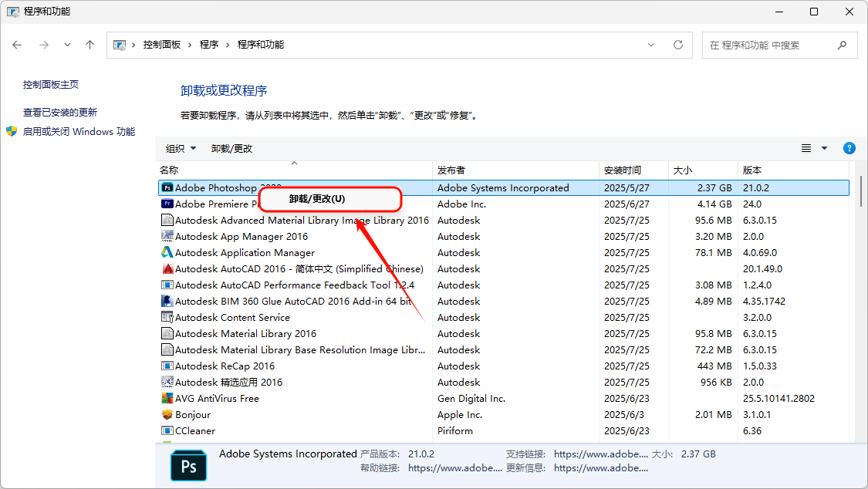This screenshot has width=868, height=489.
Task: Click the Autodesk Application Manager icon
Action: coord(167,252)
